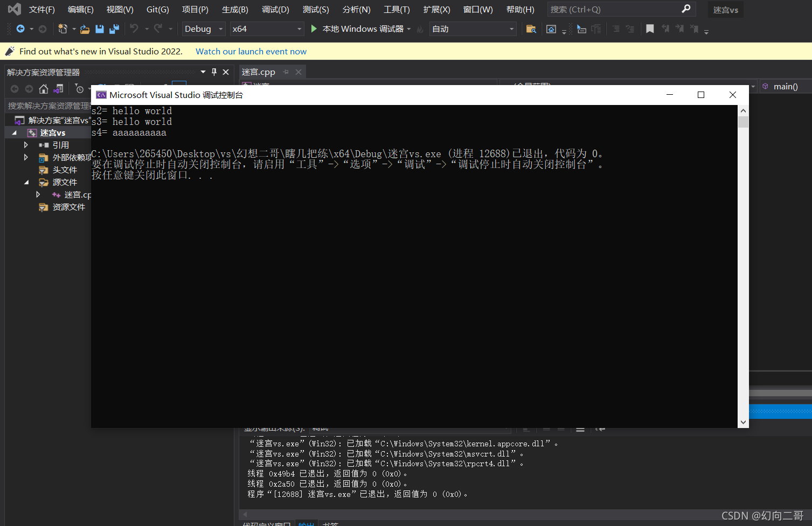Click Solution Explorer search field
This screenshot has height=526, width=812.
click(x=48, y=106)
